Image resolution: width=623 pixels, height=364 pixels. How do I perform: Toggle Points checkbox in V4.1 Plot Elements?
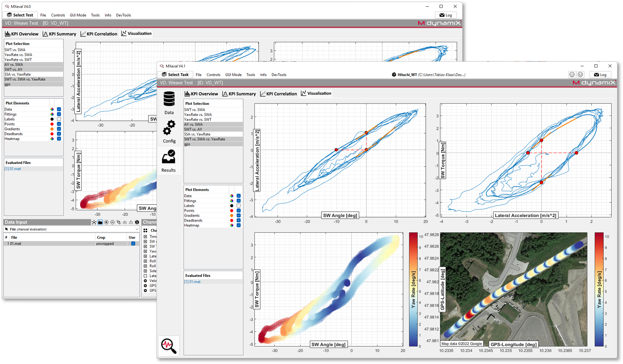click(239, 211)
